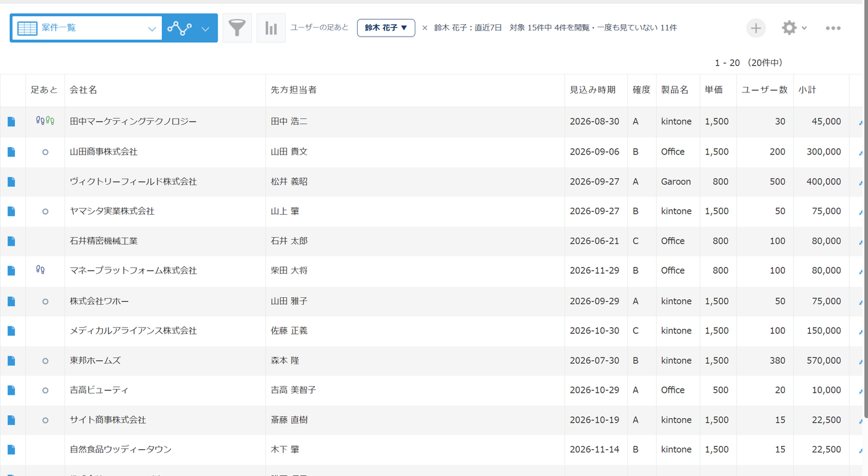This screenshot has width=868, height=476.
Task: Open the three-dot more options menu
Action: coord(833,28)
